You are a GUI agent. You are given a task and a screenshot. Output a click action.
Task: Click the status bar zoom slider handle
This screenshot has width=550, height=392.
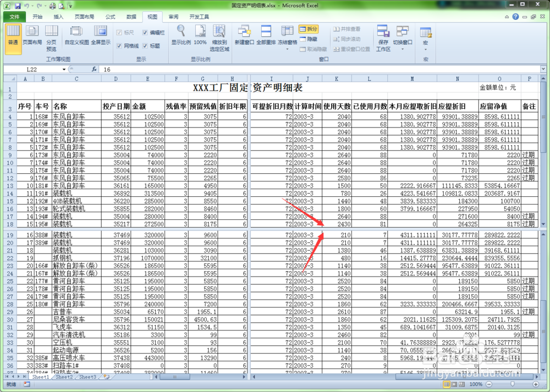pyautogui.click(x=512, y=384)
